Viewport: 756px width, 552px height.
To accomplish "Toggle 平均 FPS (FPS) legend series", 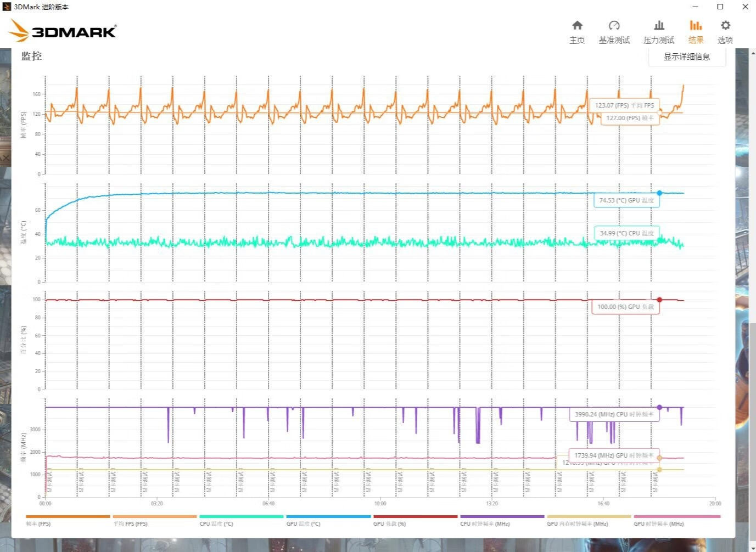I will 154,520.
